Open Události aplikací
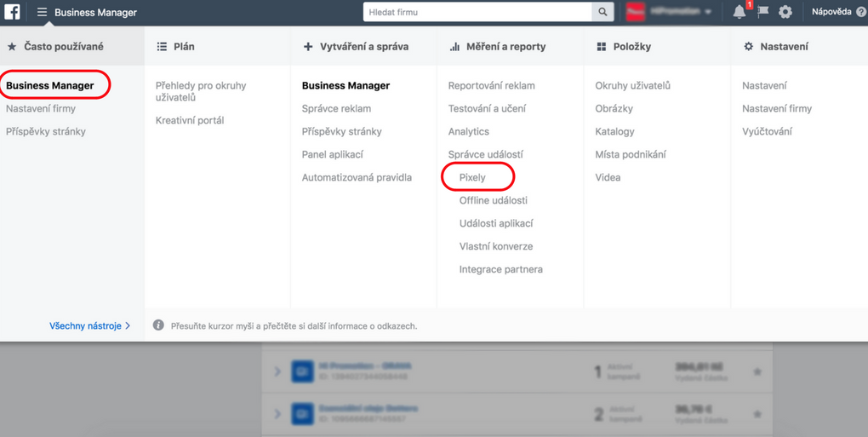The image size is (868, 437). pyautogui.click(x=496, y=224)
